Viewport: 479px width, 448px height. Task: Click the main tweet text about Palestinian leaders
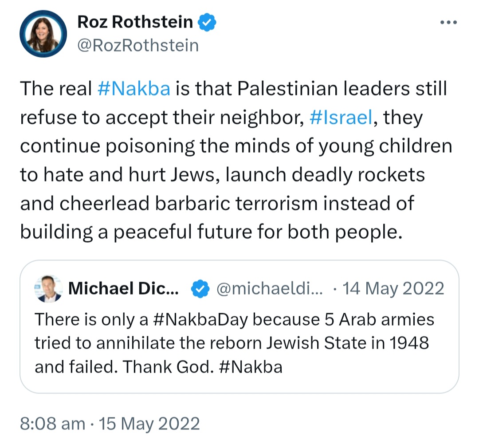point(236,160)
